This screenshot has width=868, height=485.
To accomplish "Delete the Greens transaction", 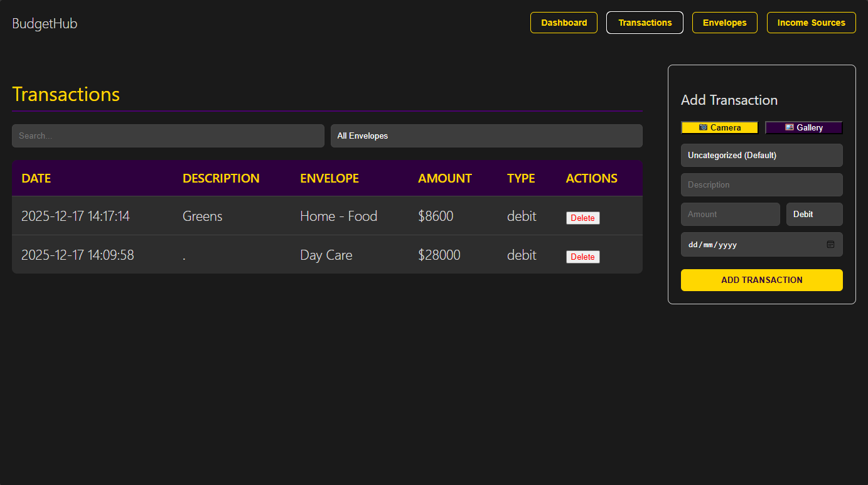I will click(x=582, y=218).
